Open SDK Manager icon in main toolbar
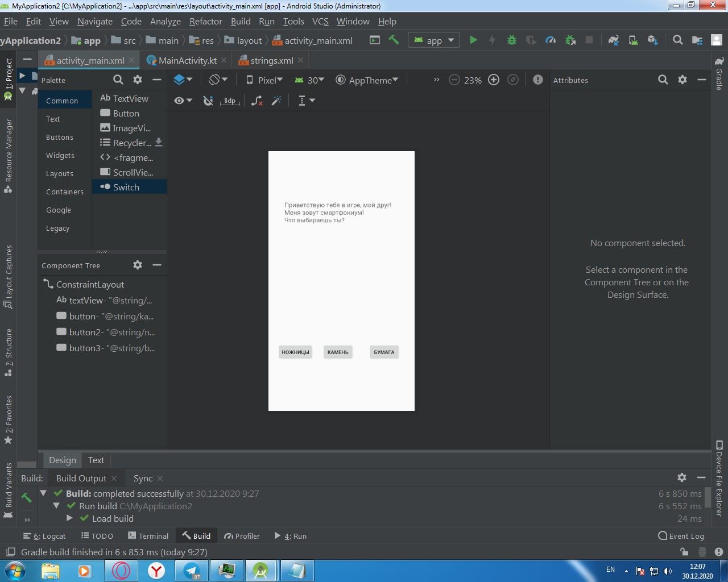 (x=652, y=40)
